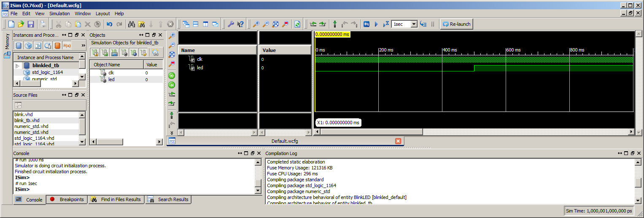Open the run-time 1sec dropdown
This screenshot has width=644, height=218.
tap(414, 24)
